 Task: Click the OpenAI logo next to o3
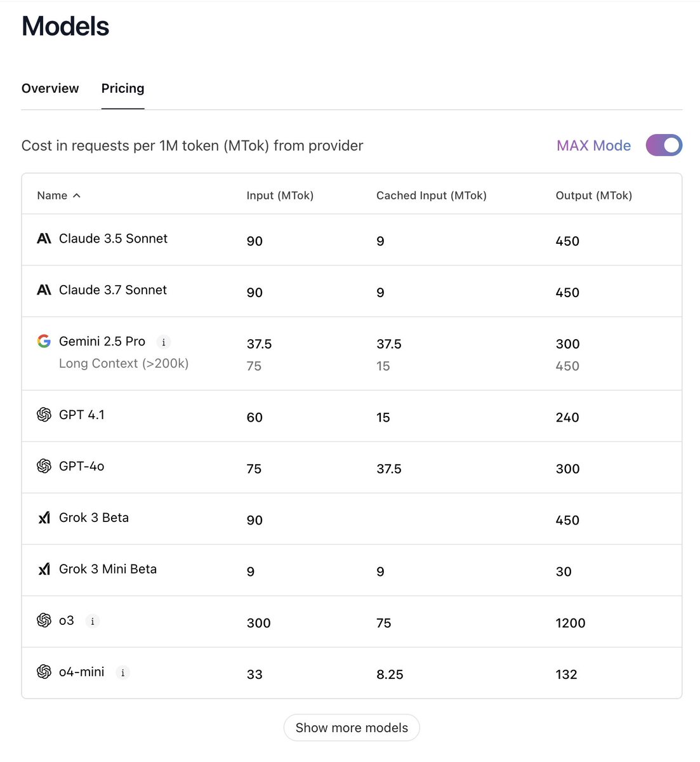(44, 620)
